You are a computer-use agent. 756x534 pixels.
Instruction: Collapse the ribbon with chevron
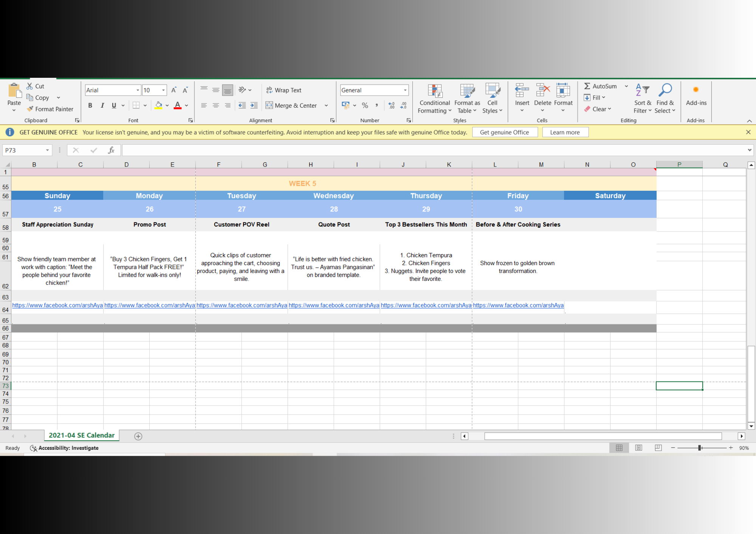pos(749,121)
